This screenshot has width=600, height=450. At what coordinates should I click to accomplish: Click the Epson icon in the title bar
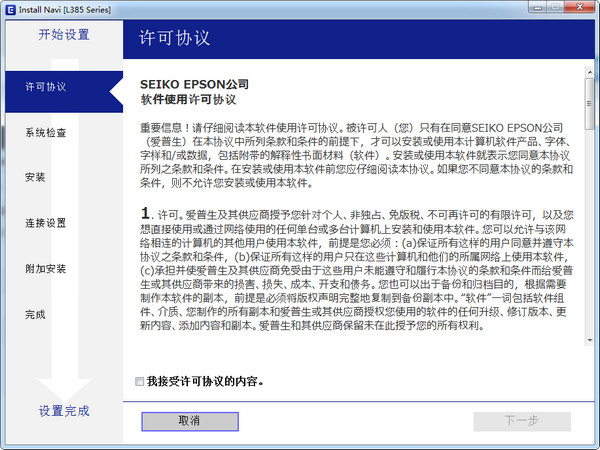click(x=11, y=10)
